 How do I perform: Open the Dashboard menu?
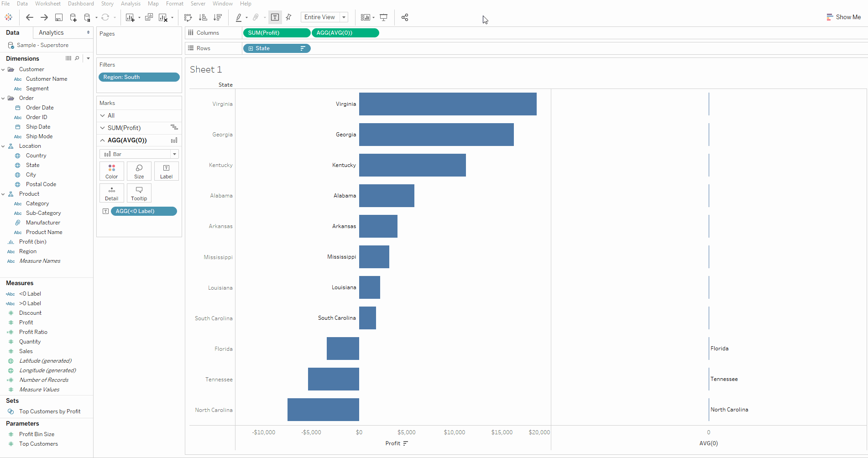pyautogui.click(x=81, y=4)
